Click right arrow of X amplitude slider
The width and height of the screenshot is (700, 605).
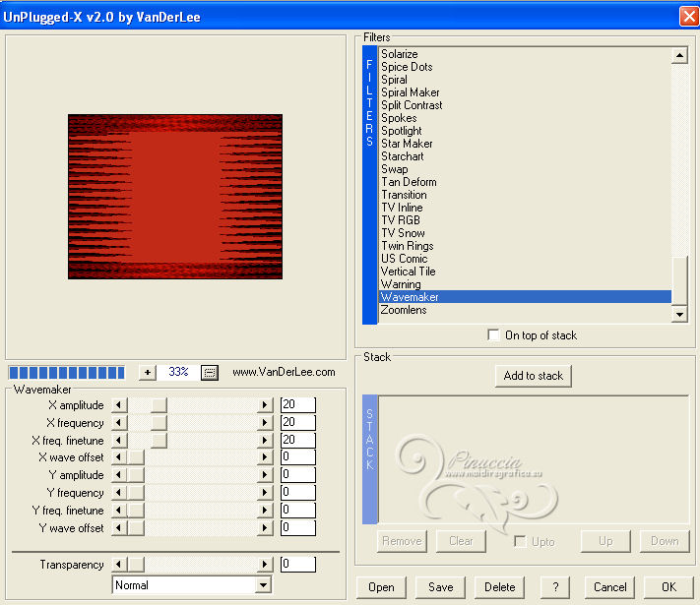(x=265, y=405)
